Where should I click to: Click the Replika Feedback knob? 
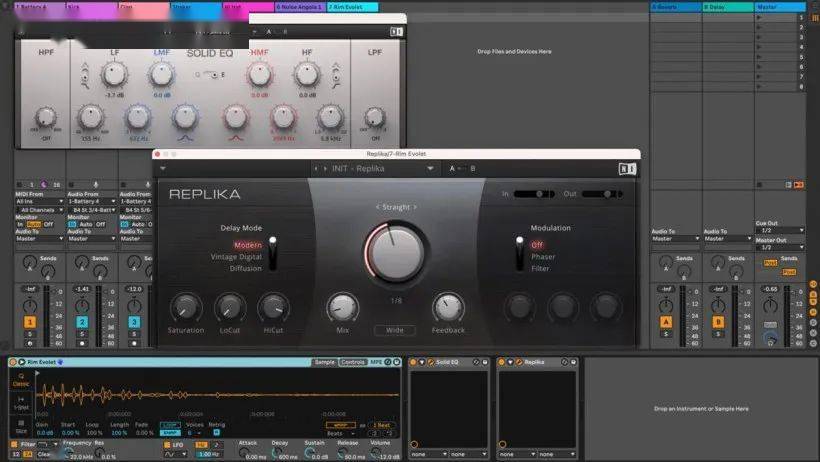click(447, 307)
